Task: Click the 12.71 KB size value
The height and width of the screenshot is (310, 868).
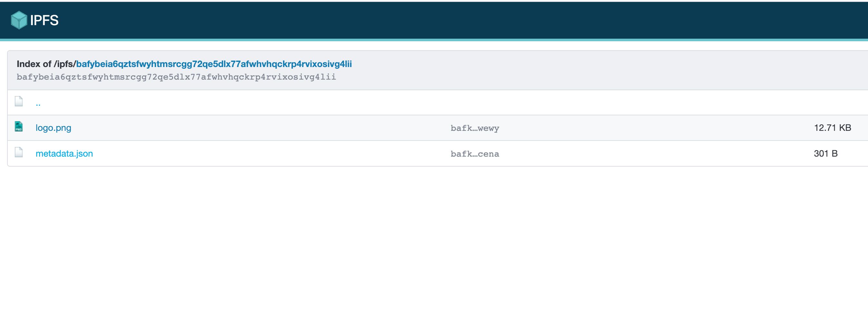Action: click(833, 128)
